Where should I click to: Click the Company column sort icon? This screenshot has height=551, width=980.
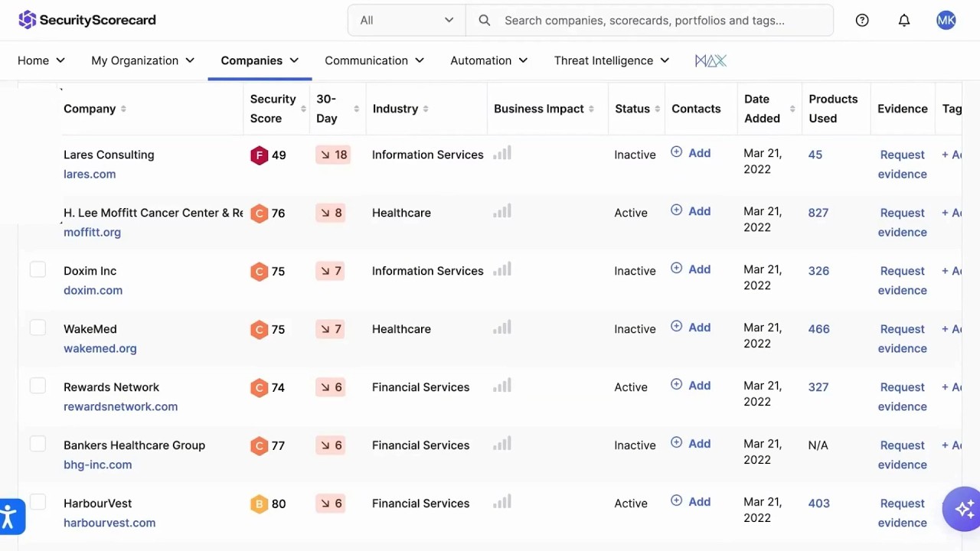(x=123, y=109)
